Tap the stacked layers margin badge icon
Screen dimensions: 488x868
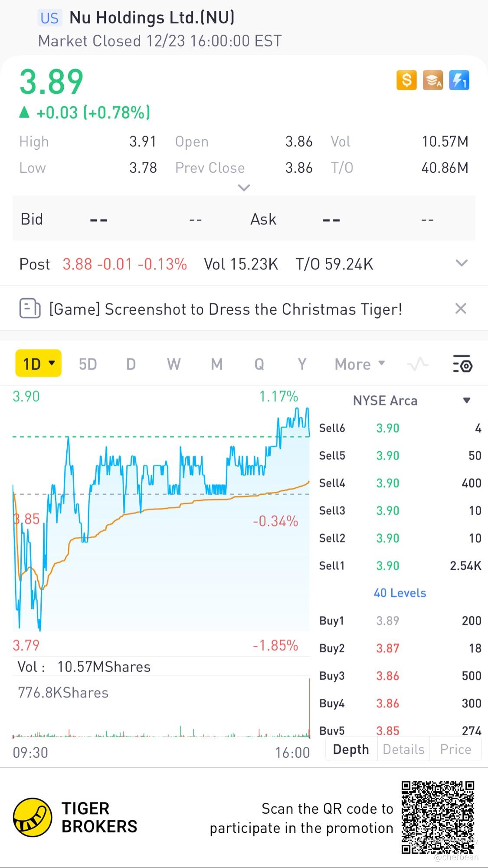pyautogui.click(x=433, y=80)
